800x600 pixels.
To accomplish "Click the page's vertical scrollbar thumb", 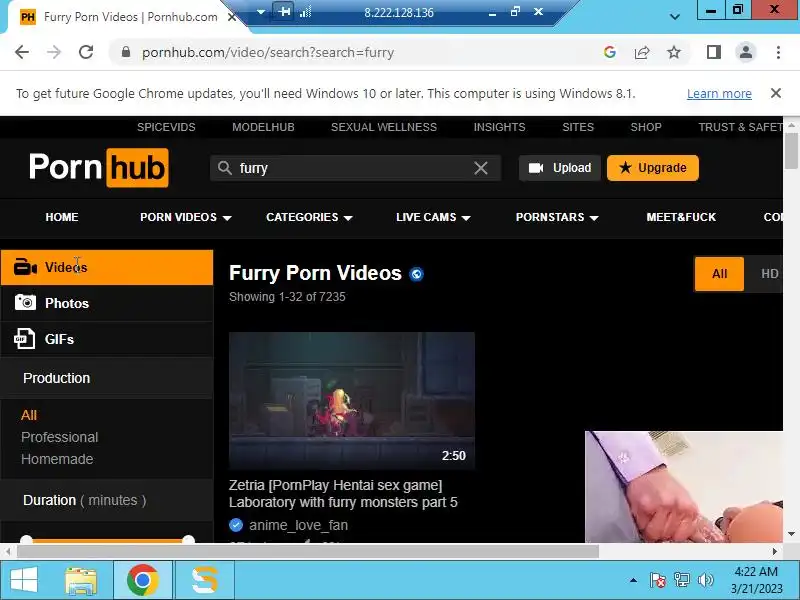I will pos(791,151).
